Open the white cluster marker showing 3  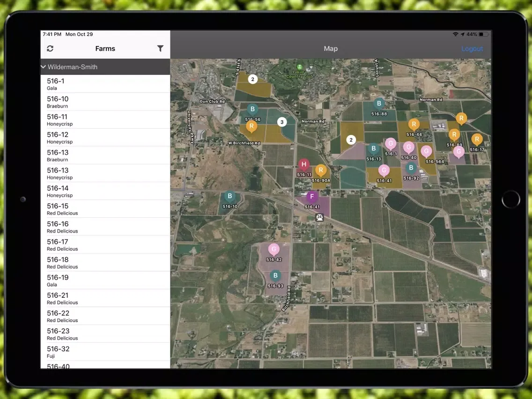(281, 122)
